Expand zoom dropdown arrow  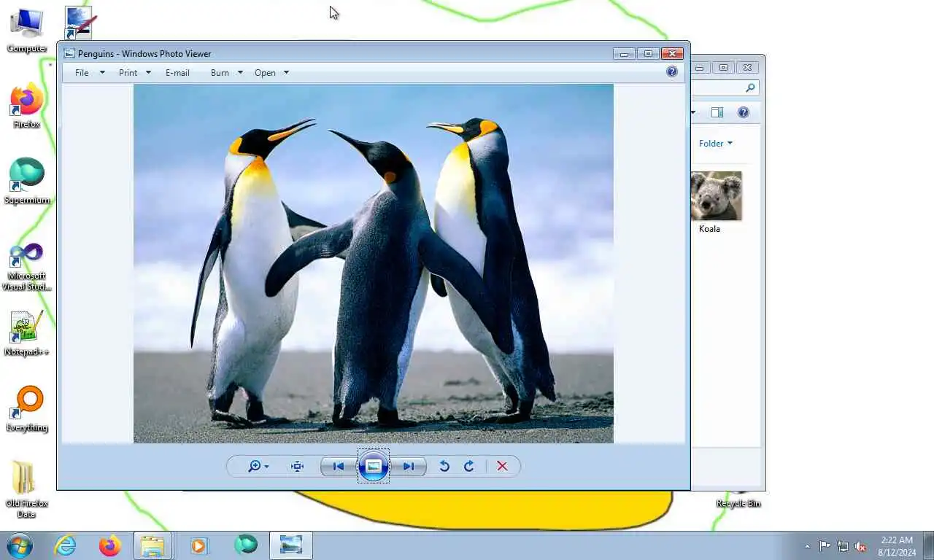tap(267, 467)
